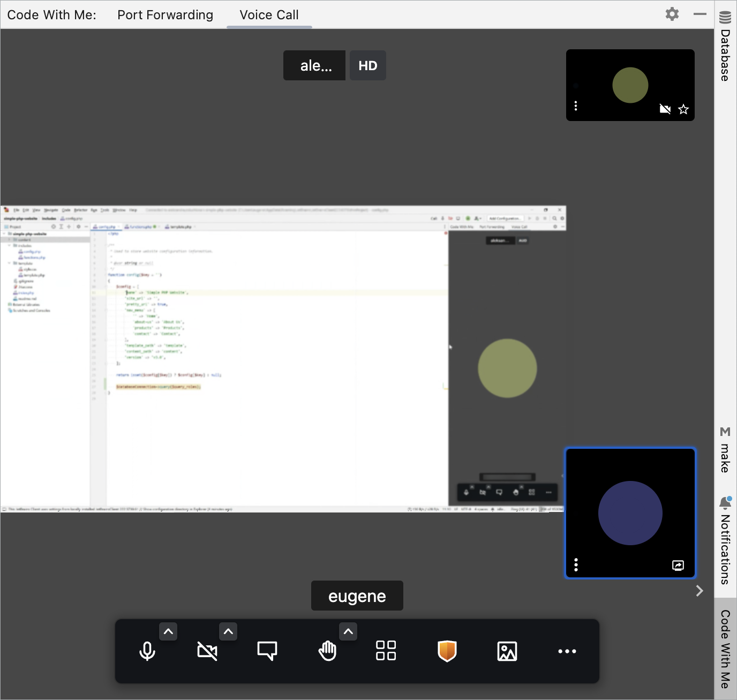Open Code With Me settings gear
The image size is (737, 700).
(x=671, y=14)
